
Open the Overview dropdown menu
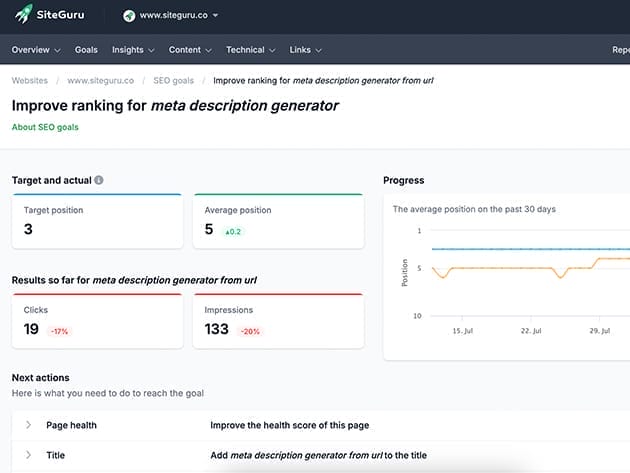pyautogui.click(x=36, y=49)
